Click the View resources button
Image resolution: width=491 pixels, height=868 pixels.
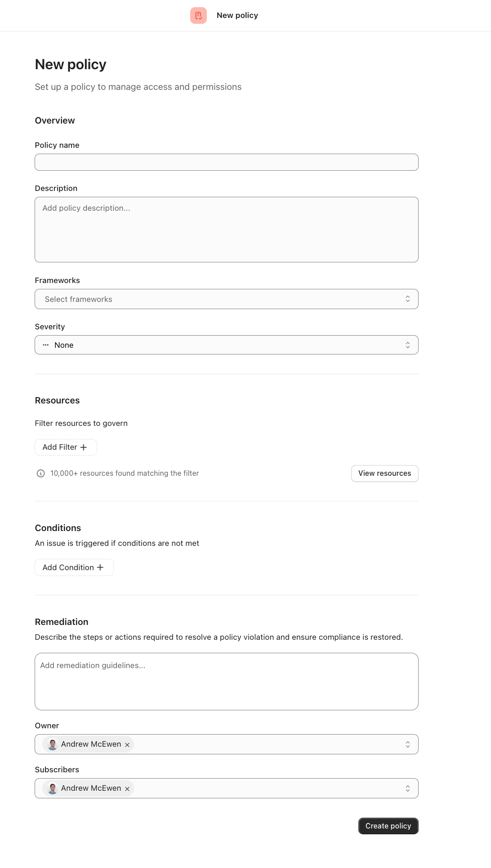384,474
